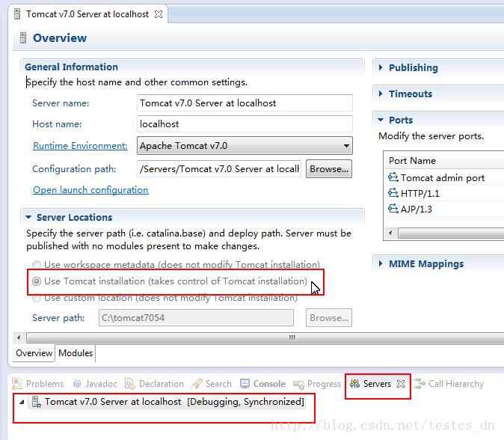This screenshot has width=504, height=440.
Task: Open the Call Hierarchy tab
Action: pos(449,384)
